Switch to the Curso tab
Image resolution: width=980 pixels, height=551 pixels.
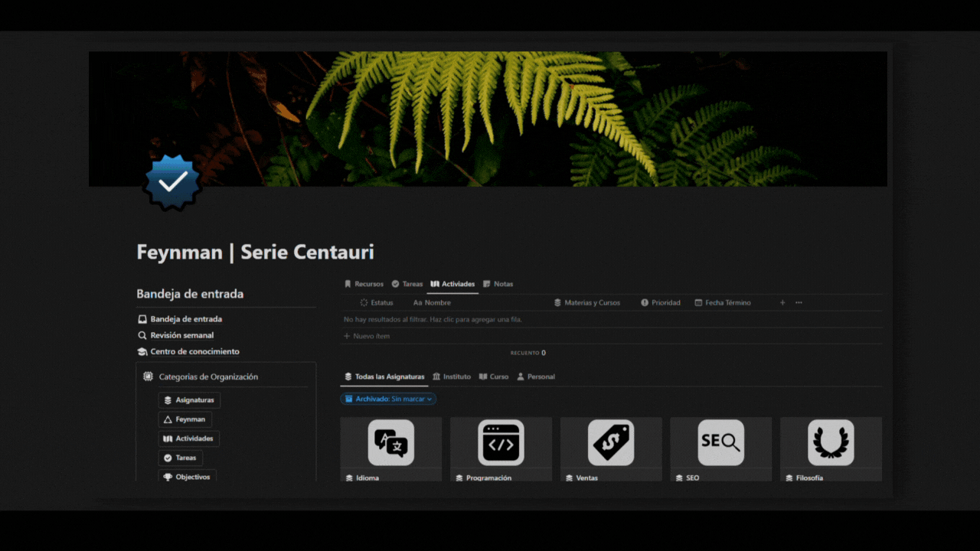494,377
